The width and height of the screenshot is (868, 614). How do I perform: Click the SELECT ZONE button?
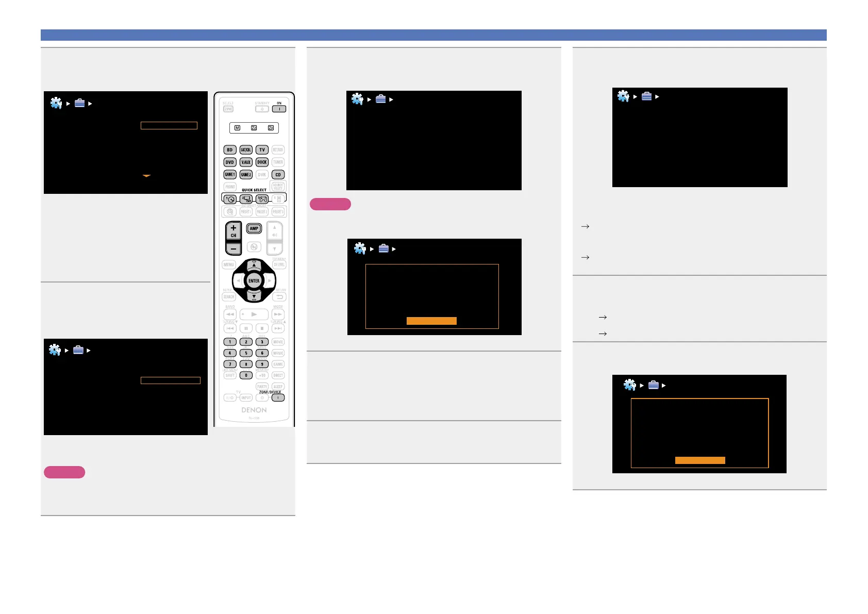pos(228,109)
